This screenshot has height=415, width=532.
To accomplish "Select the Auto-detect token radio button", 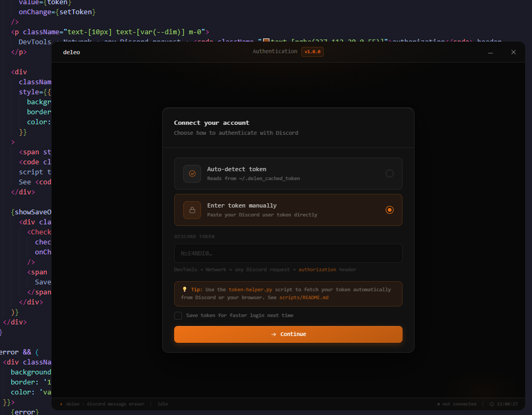I will [x=389, y=174].
